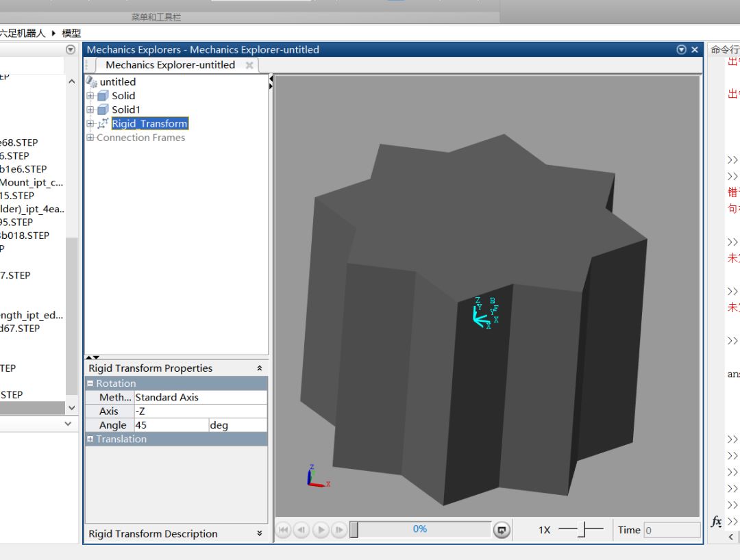The height and width of the screenshot is (560, 740).
Task: Expand the Translation properties section
Action: [x=90, y=439]
